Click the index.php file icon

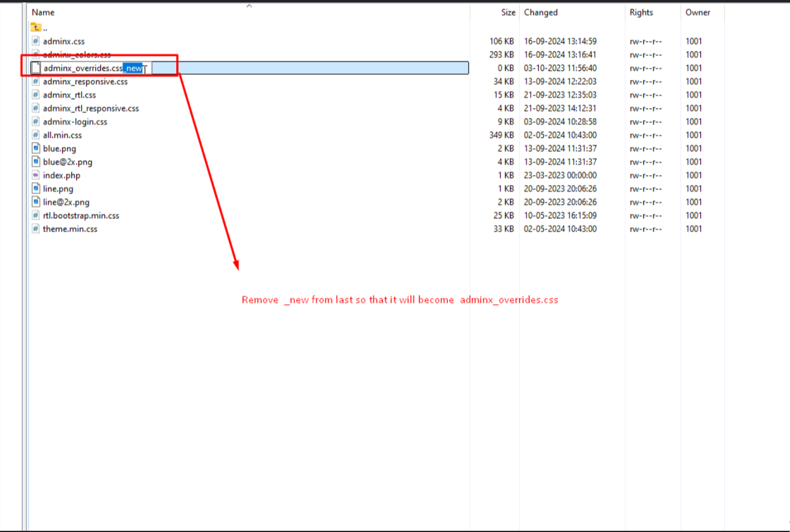point(36,176)
